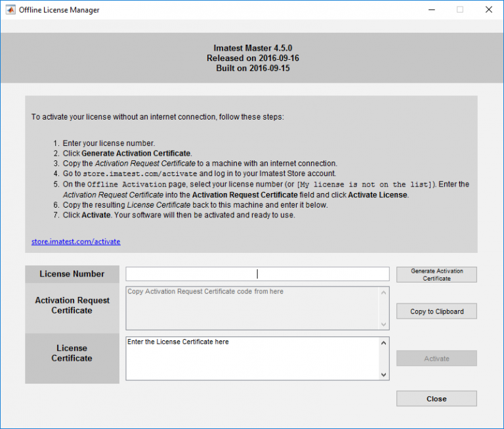This screenshot has height=429, width=504.
Task: Open the store.imatest.com/activate link
Action: click(76, 241)
